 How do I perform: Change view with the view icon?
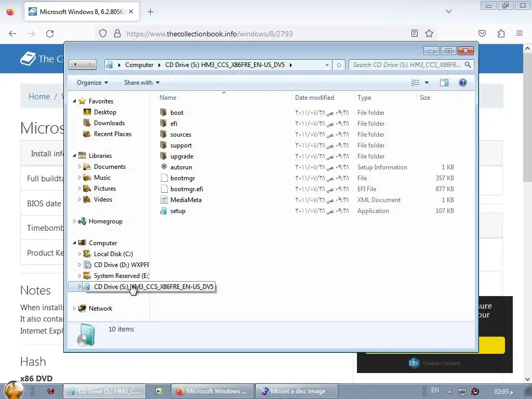click(415, 83)
